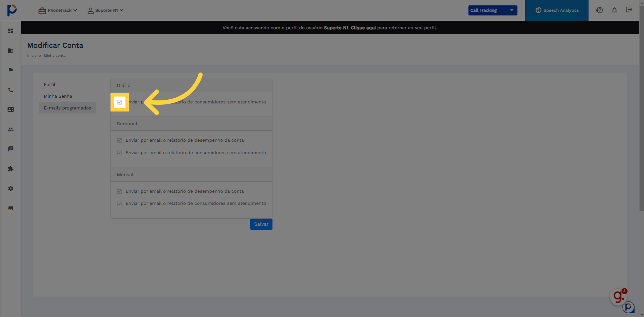Open the flag campaigns sidebar icon
The image size is (644, 317).
pos(11,70)
